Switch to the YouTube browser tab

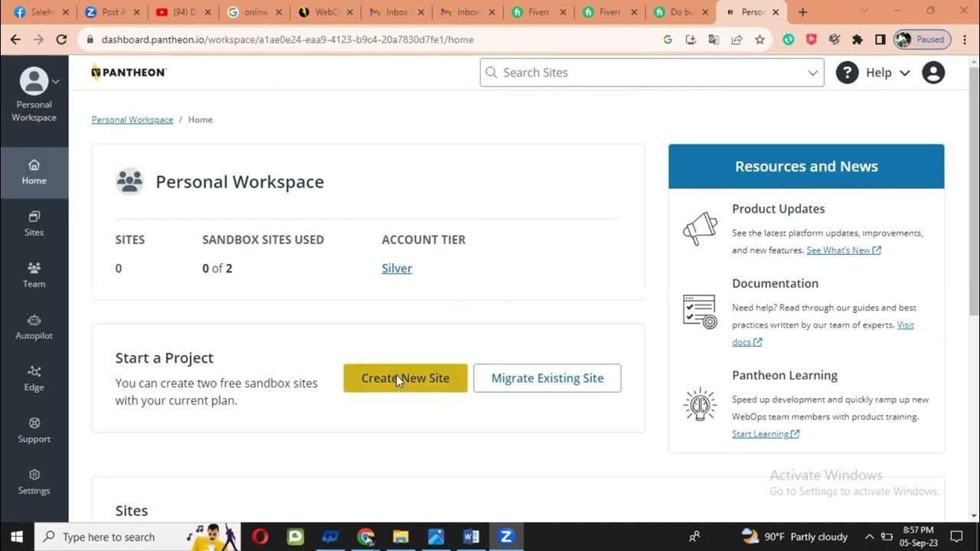pos(181,12)
